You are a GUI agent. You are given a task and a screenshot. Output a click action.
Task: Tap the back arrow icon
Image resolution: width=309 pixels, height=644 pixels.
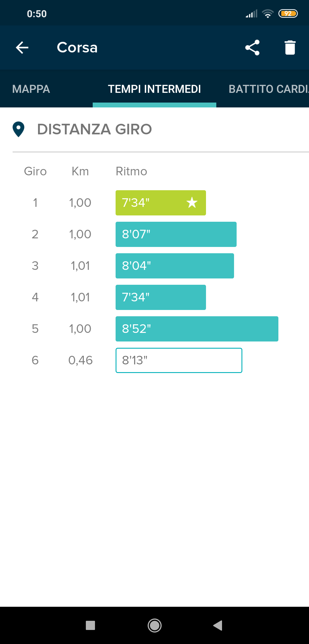click(22, 48)
